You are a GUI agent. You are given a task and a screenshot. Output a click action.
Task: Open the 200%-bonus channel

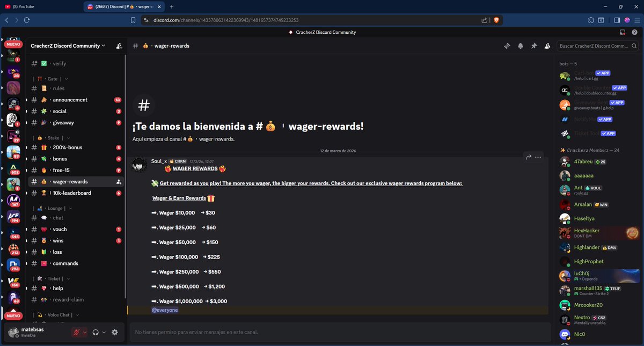pos(76,148)
